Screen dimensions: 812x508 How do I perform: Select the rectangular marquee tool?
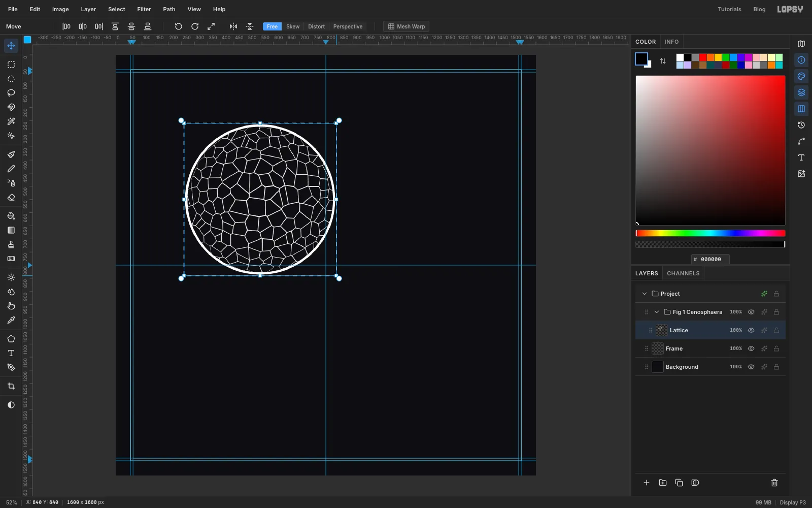pyautogui.click(x=11, y=65)
